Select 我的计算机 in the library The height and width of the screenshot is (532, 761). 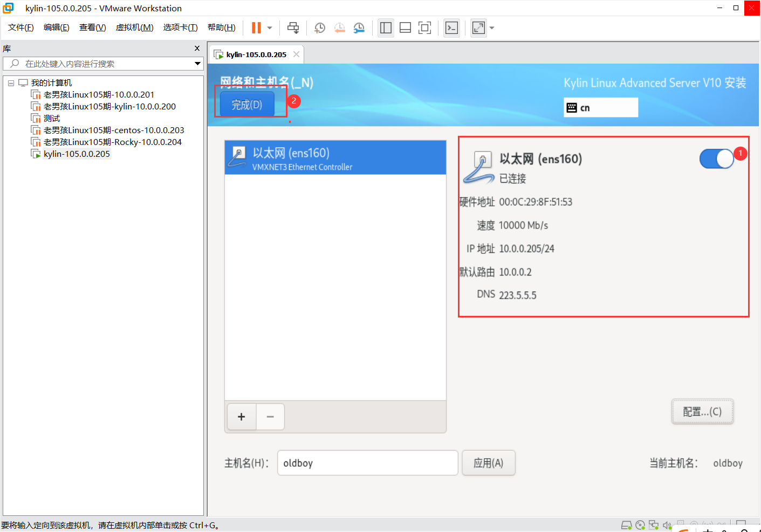coord(51,83)
